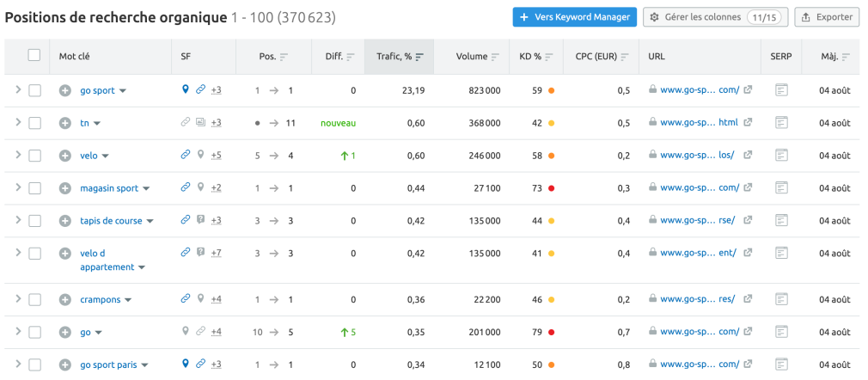Click image pack icon in 'tn' row

[x=200, y=122]
